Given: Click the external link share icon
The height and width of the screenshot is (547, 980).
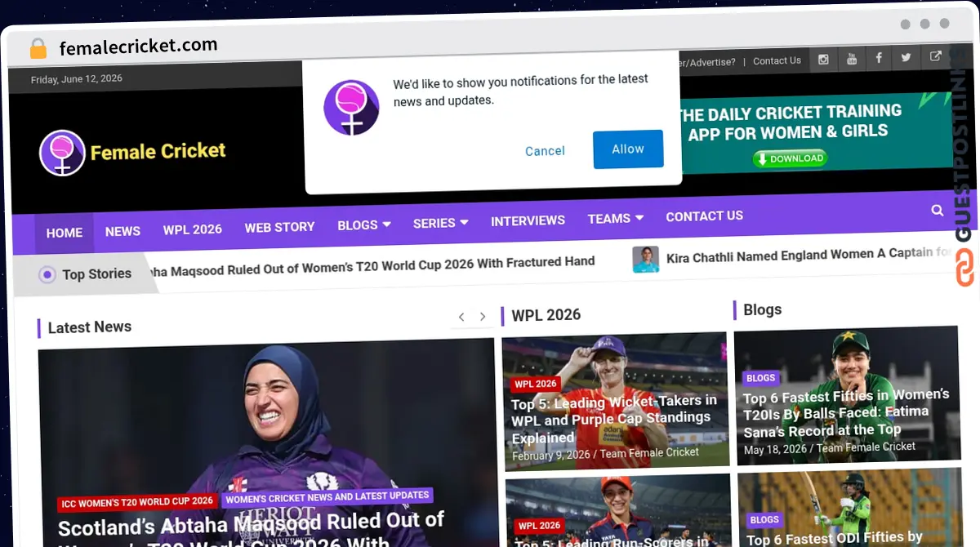Looking at the screenshot, I should click(935, 56).
